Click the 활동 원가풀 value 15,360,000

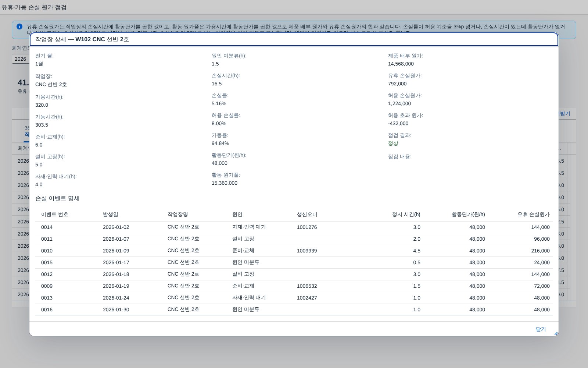[x=225, y=183]
